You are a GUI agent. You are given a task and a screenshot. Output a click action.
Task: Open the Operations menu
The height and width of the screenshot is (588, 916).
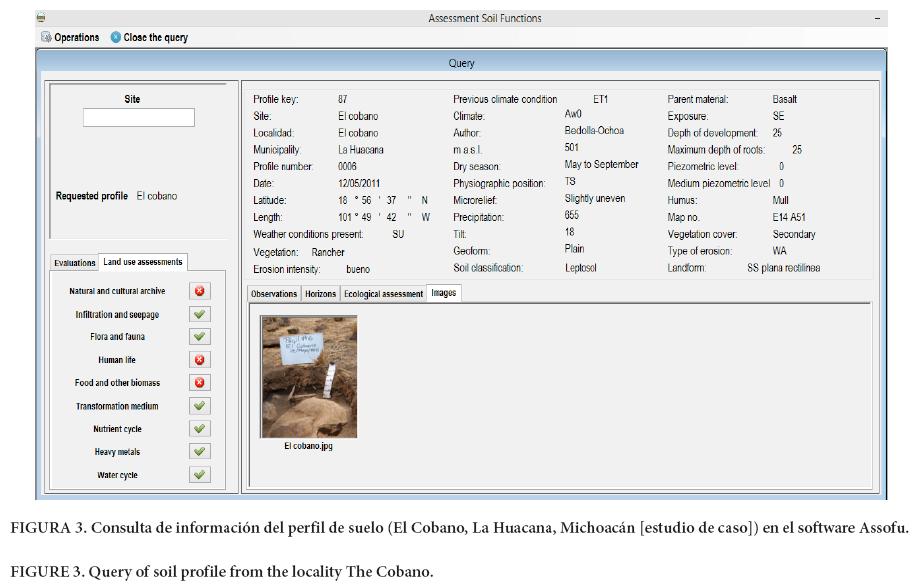[70, 38]
